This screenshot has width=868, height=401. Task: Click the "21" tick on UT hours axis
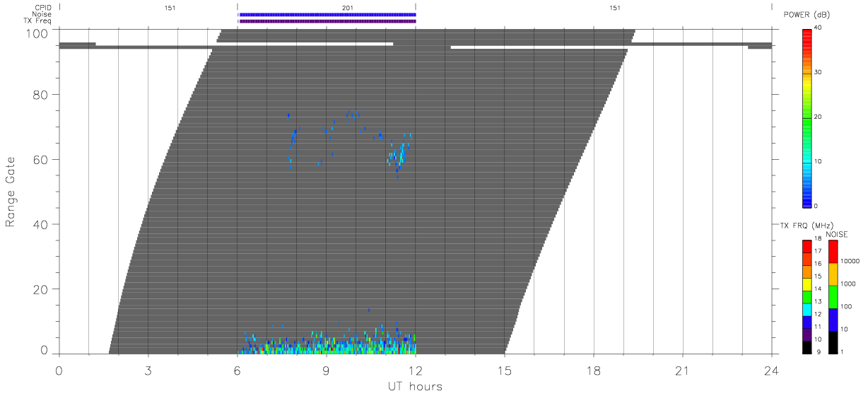coord(682,370)
